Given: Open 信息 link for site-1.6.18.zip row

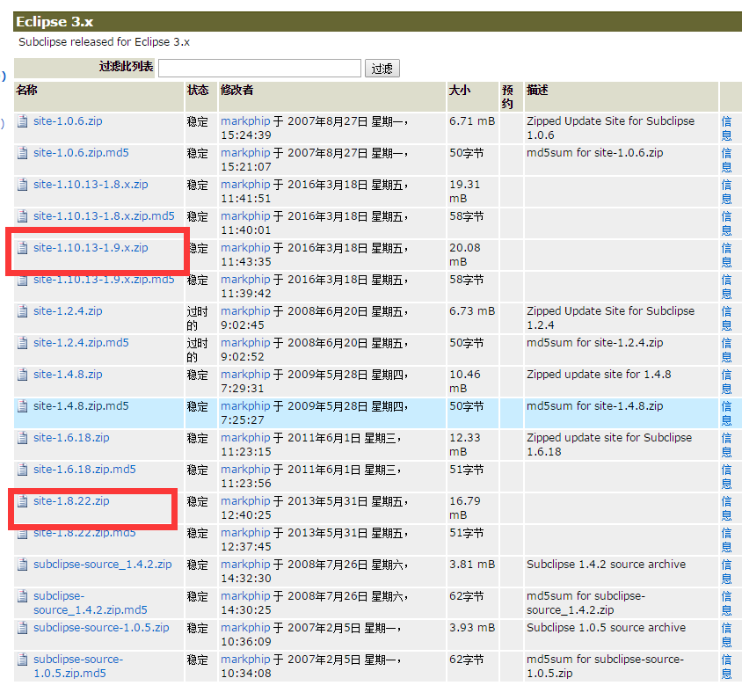Looking at the screenshot, I should click(726, 445).
